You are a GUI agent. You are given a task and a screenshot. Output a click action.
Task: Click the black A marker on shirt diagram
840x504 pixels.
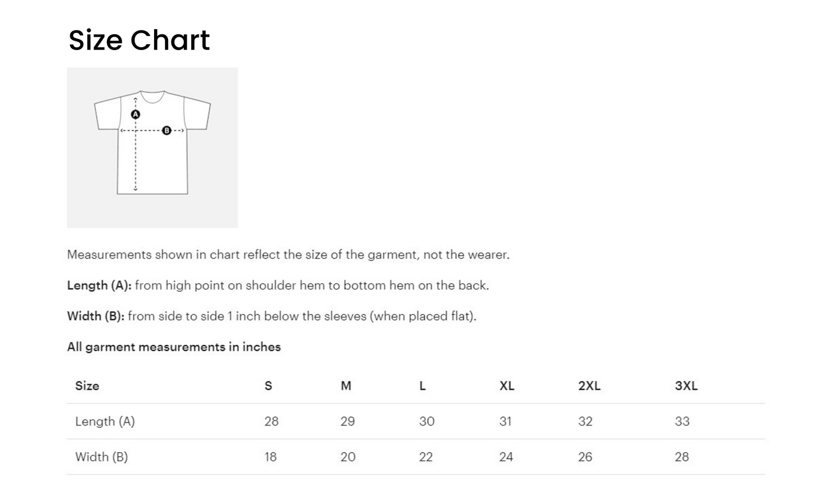135,115
